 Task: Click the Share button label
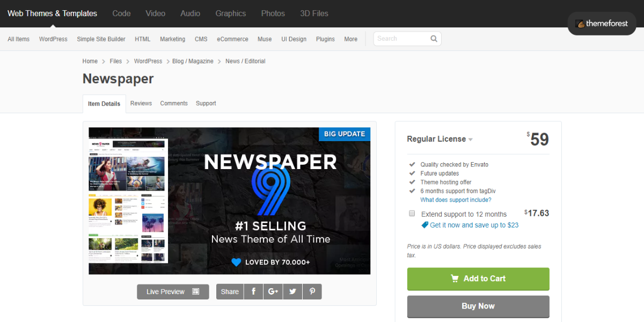[x=230, y=291]
